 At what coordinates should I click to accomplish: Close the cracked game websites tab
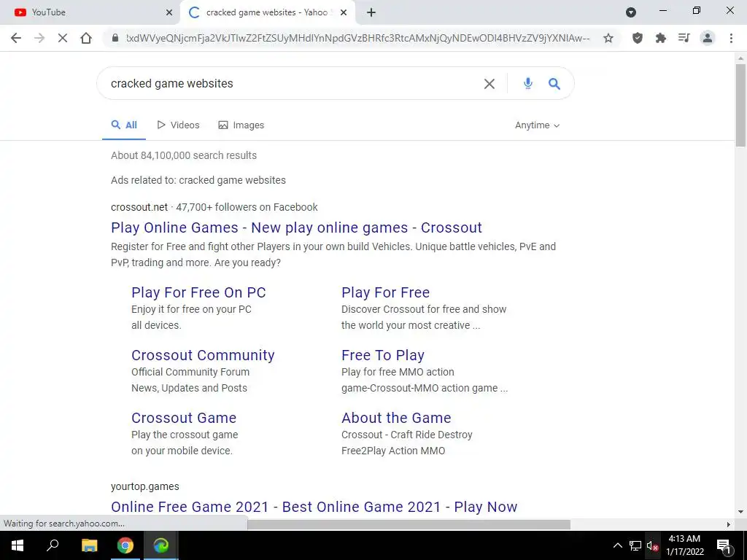point(344,12)
